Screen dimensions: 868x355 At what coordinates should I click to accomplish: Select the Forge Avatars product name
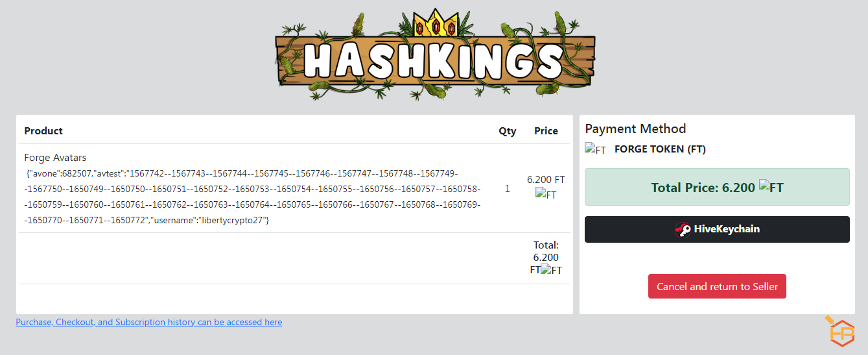click(x=55, y=158)
